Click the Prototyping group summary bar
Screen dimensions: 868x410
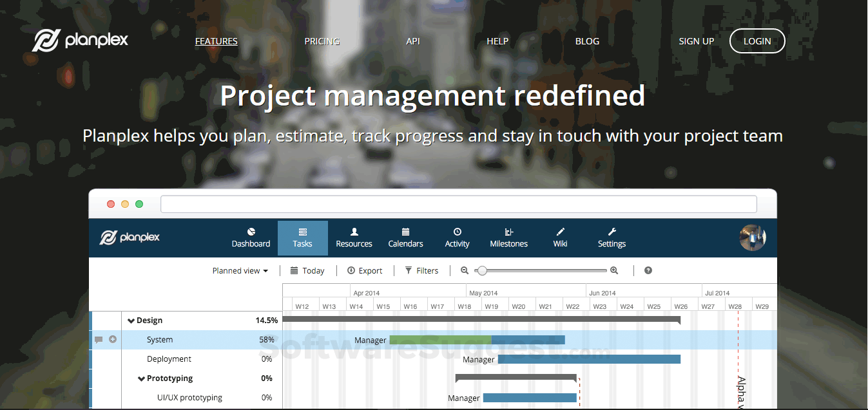(x=516, y=377)
